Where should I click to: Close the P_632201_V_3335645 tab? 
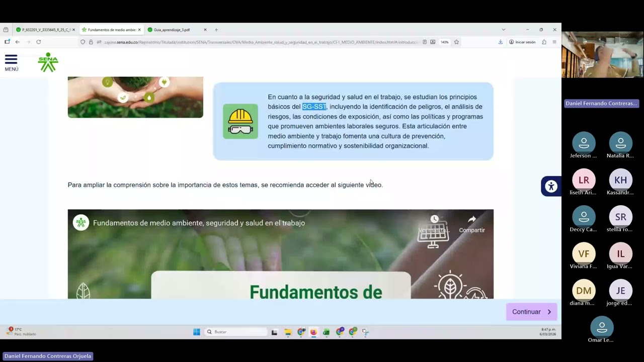[73, 30]
